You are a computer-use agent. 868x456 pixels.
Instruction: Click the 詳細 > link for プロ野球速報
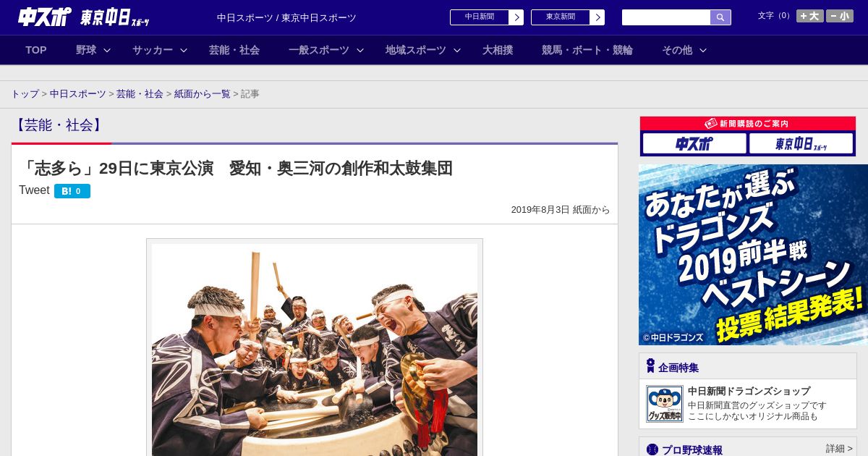pyautogui.click(x=839, y=449)
